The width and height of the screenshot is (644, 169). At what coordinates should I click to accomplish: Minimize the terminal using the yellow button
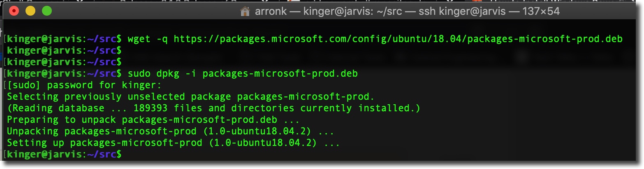click(x=30, y=11)
